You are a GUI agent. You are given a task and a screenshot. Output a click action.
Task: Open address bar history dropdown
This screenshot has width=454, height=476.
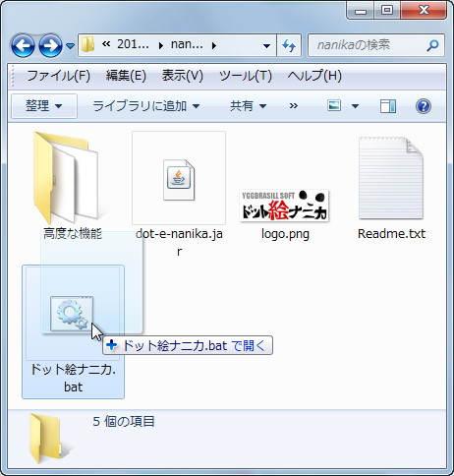(267, 45)
